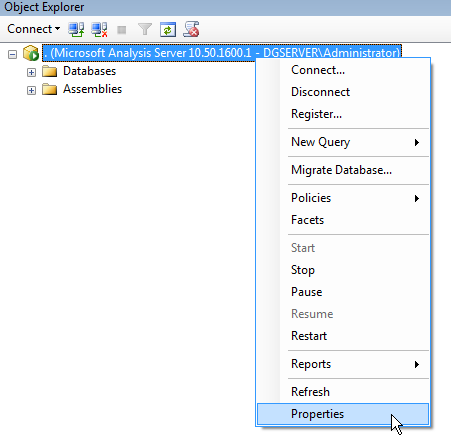Click the Filter funnel icon
Image resolution: width=451 pixels, height=446 pixels.
(x=145, y=29)
